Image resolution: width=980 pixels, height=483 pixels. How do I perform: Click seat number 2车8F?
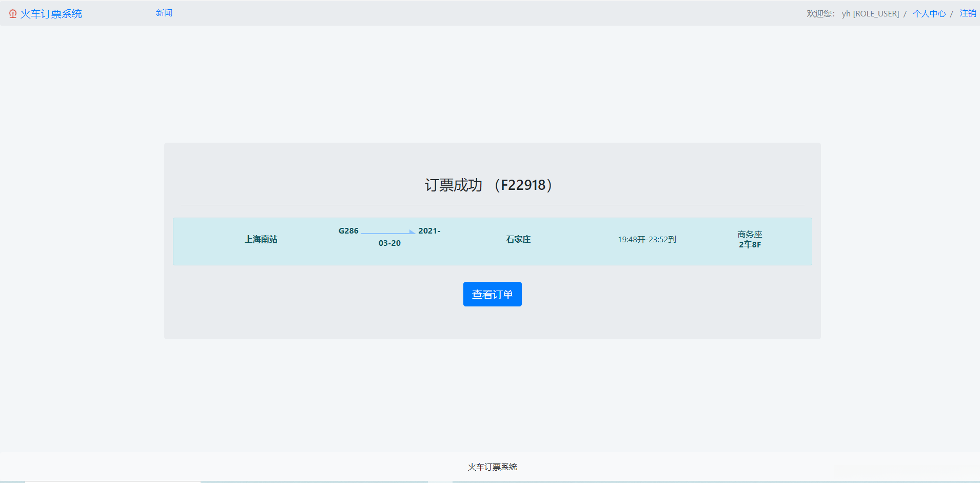(750, 245)
